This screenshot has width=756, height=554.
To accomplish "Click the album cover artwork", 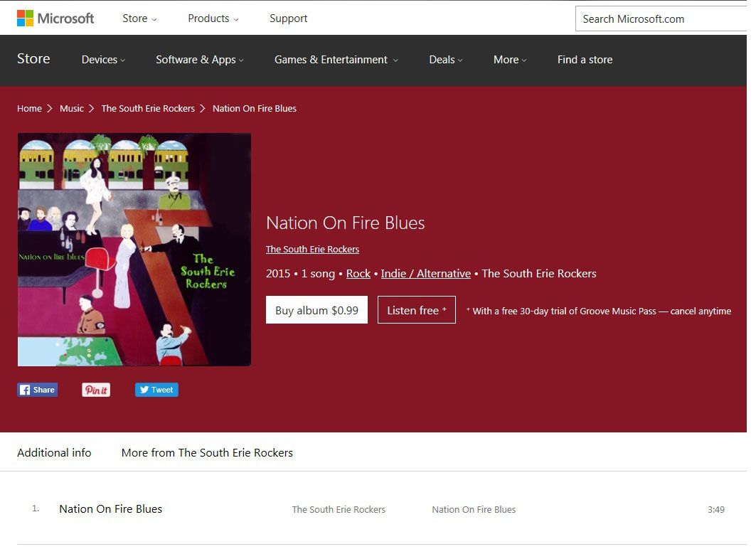I will click(134, 250).
